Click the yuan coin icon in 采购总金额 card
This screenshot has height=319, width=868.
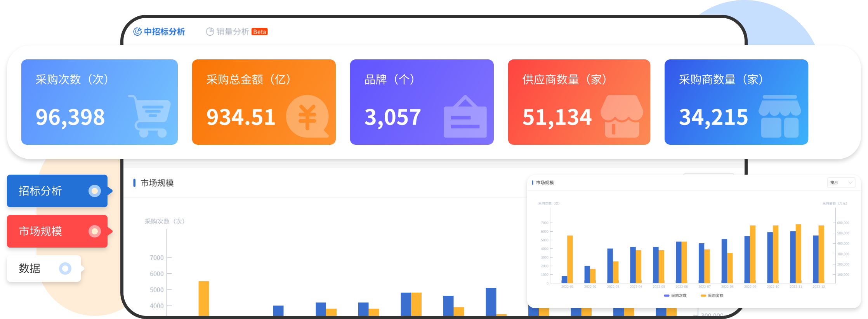(x=307, y=116)
